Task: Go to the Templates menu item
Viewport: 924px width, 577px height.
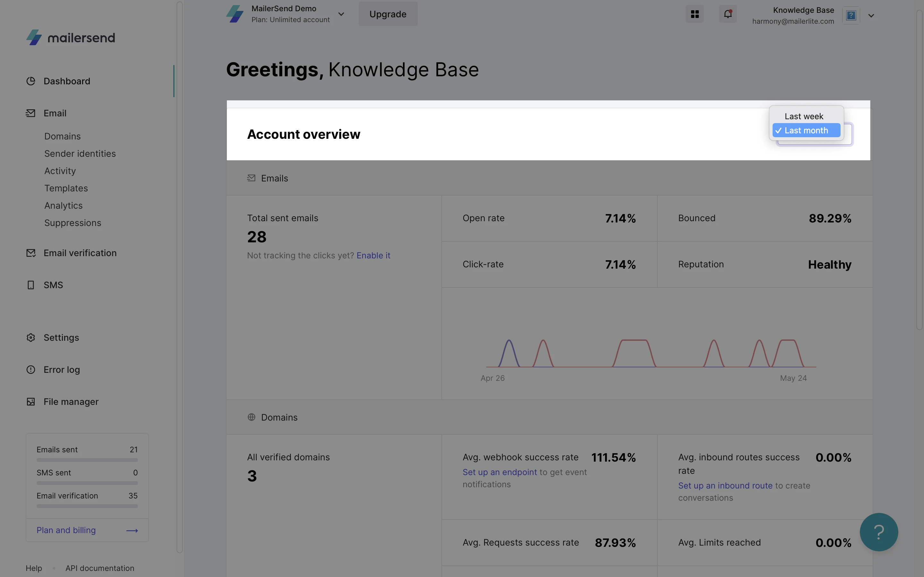Action: point(66,188)
